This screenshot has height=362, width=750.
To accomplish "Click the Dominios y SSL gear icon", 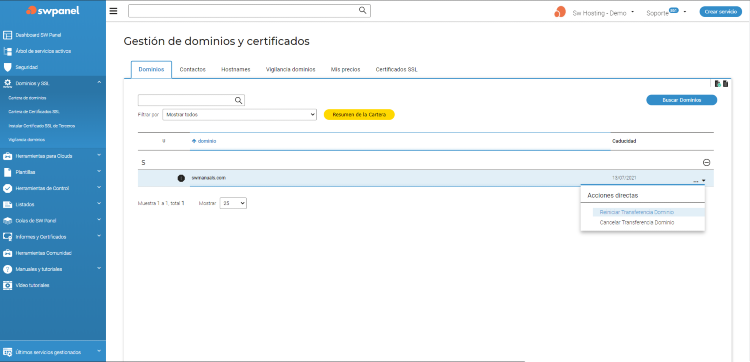I will coord(7,83).
